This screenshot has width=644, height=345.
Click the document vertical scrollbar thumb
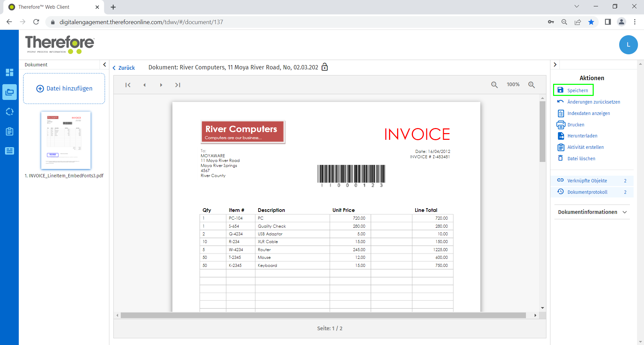click(542, 131)
